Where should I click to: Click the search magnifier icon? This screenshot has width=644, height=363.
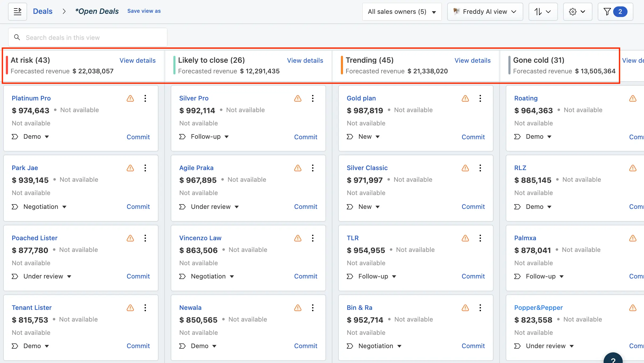[x=17, y=37]
